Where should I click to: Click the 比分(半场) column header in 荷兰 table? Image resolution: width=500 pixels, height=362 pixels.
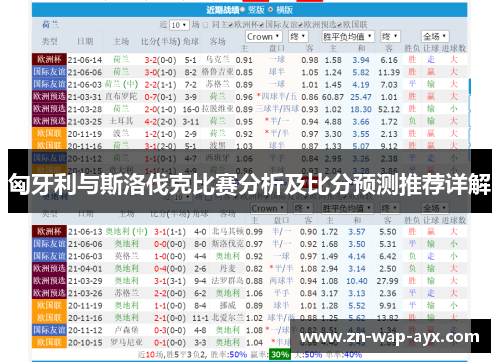(161, 42)
